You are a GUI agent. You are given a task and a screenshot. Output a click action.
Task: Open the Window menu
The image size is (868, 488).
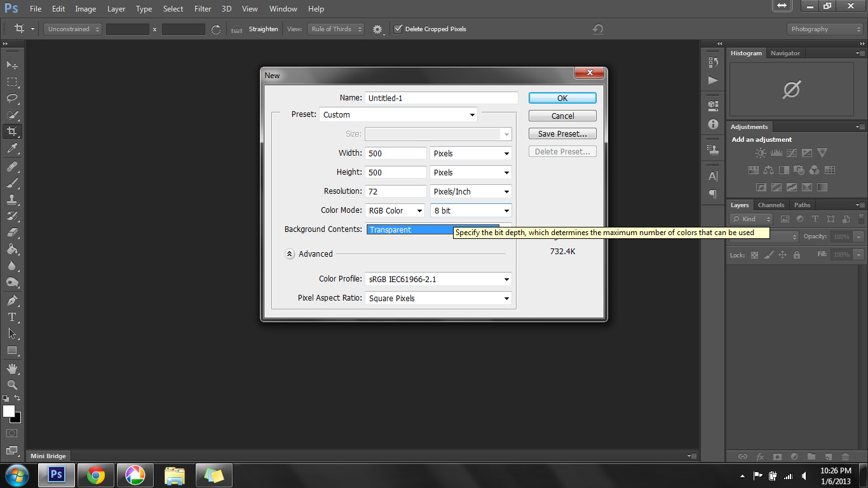click(x=283, y=9)
